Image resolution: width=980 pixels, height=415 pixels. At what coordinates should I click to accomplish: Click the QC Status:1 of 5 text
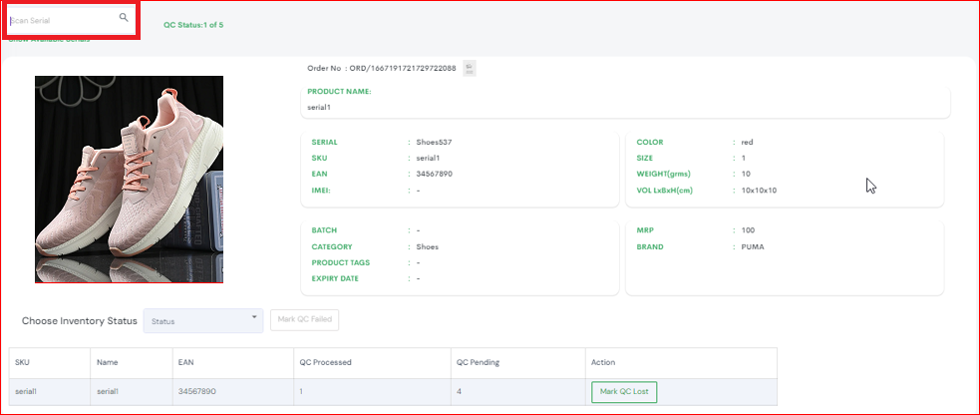coord(193,25)
